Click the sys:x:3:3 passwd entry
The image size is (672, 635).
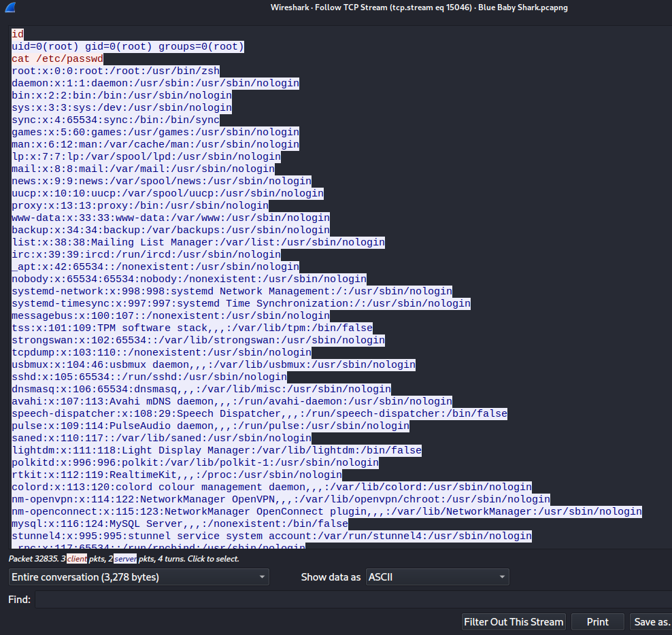click(122, 107)
